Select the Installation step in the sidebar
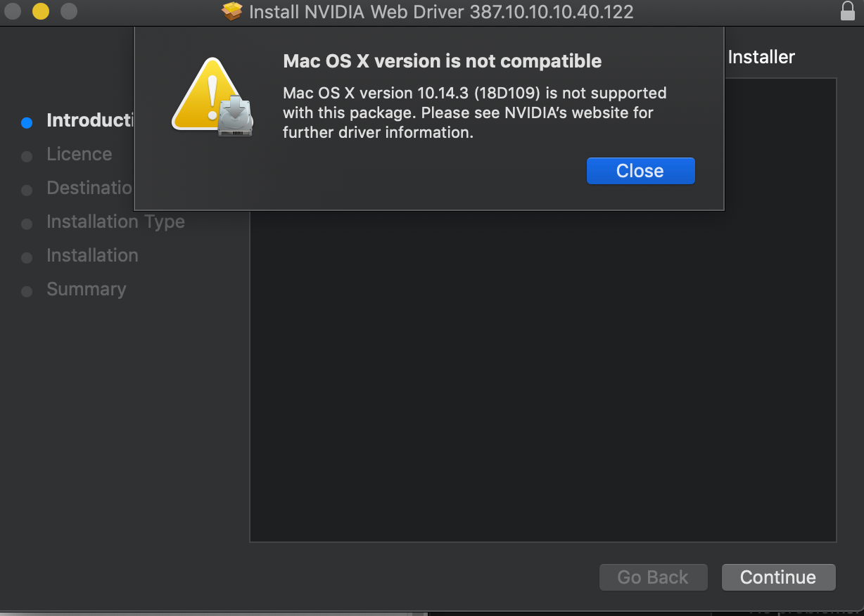864x616 pixels. click(92, 255)
